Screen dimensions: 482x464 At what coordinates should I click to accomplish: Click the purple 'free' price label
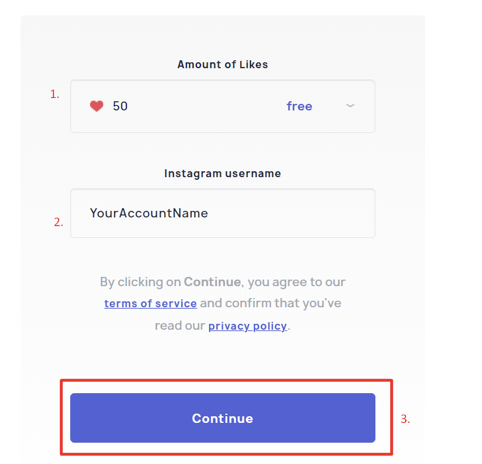pyautogui.click(x=299, y=106)
